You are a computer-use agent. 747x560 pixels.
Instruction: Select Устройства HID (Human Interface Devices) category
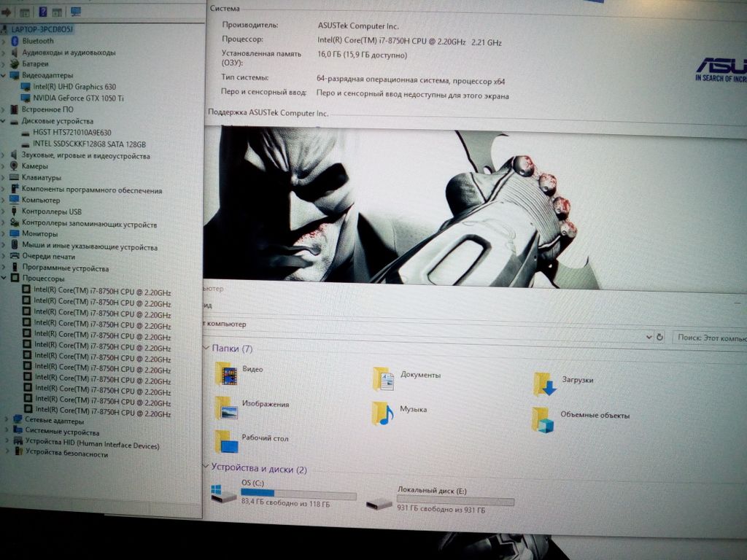click(93, 444)
